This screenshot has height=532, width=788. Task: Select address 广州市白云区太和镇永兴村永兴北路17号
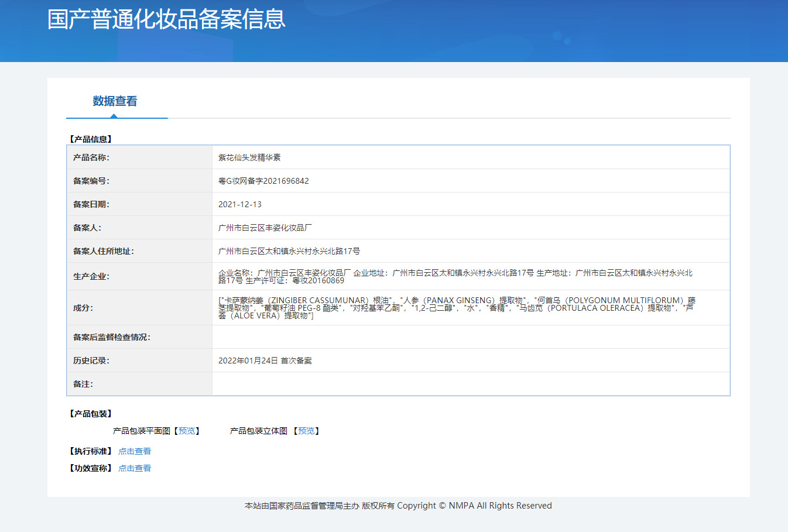[289, 251]
